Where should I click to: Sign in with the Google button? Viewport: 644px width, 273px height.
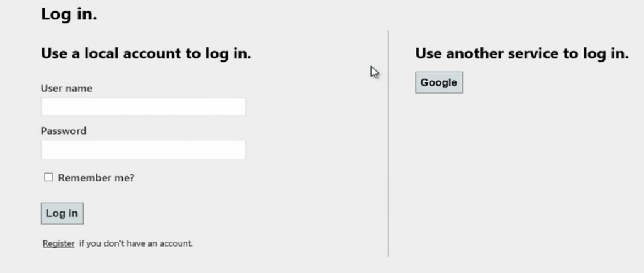coord(438,82)
